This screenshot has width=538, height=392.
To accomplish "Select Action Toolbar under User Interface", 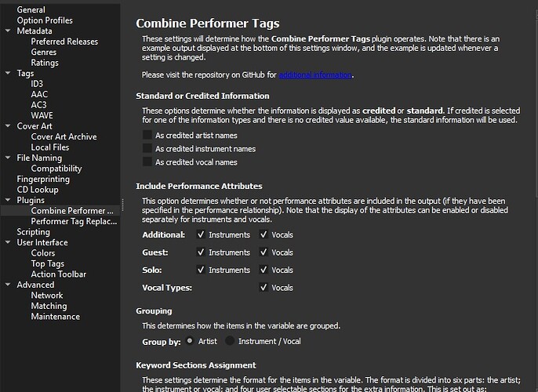I will pyautogui.click(x=58, y=274).
